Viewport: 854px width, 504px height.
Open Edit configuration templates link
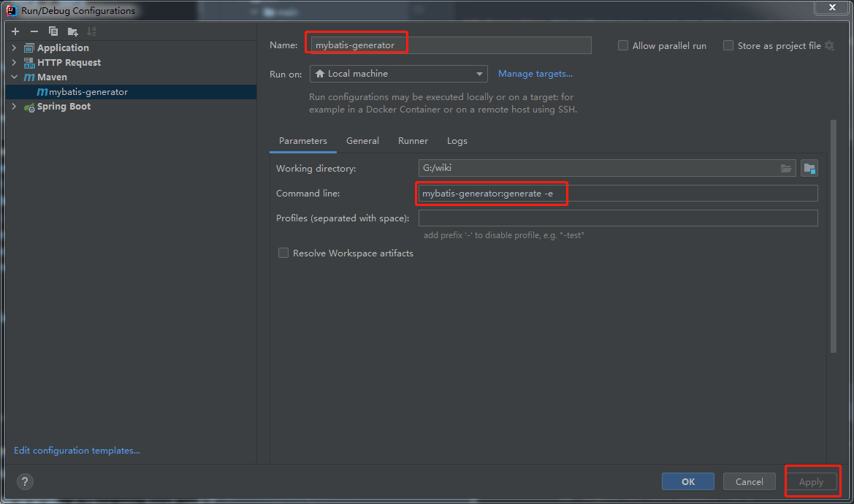point(77,451)
